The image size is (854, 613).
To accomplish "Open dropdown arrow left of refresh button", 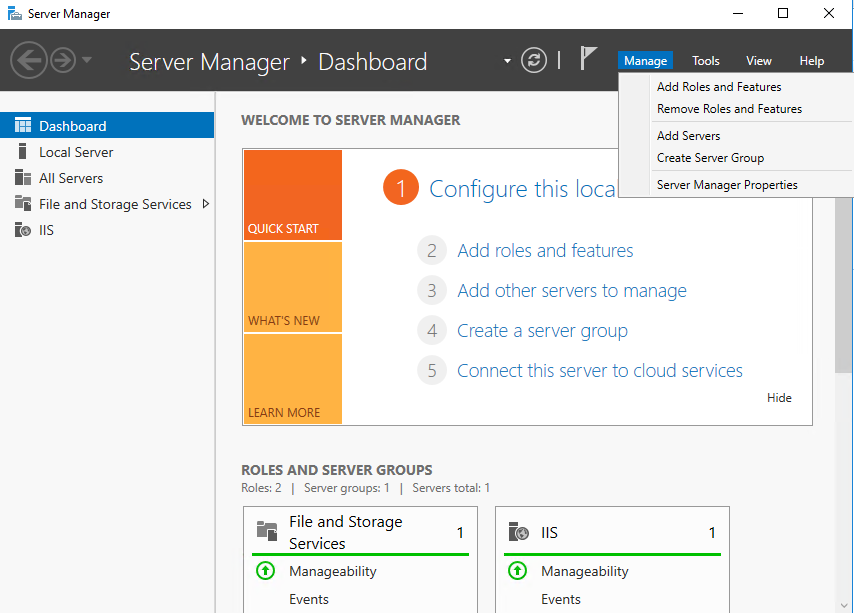I will click(x=508, y=61).
